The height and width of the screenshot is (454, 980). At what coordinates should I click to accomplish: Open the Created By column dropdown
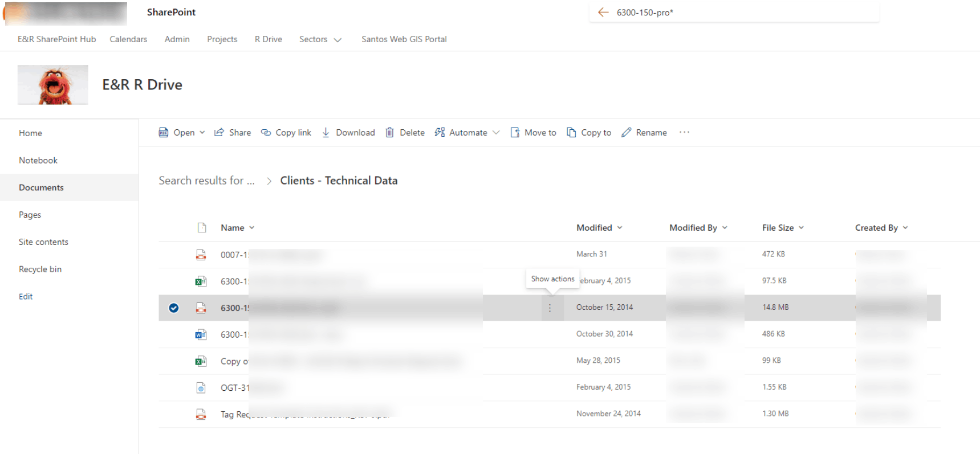coord(905,228)
